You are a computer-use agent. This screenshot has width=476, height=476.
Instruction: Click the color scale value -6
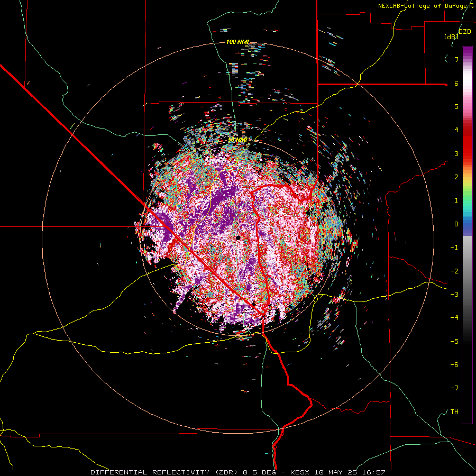click(454, 365)
